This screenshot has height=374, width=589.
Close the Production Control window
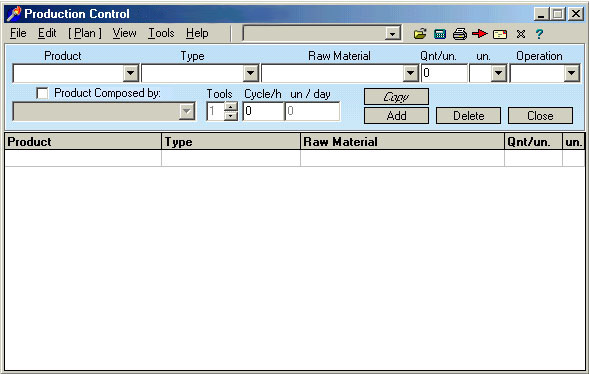pyautogui.click(x=575, y=14)
